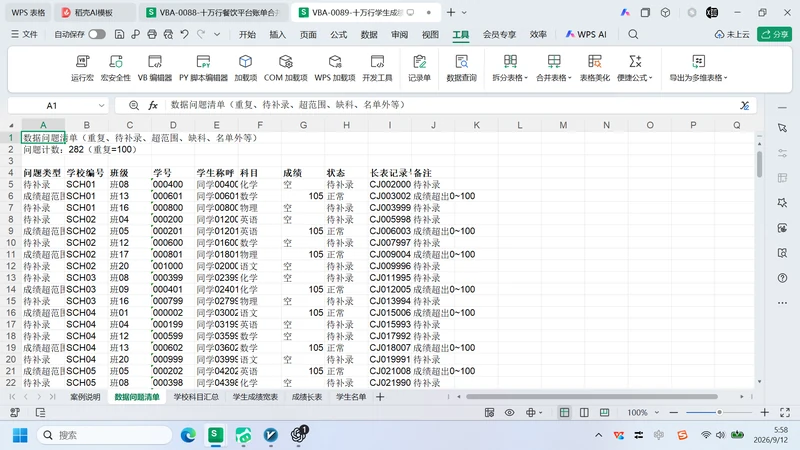Click the 未上云 cloud status button

point(733,34)
